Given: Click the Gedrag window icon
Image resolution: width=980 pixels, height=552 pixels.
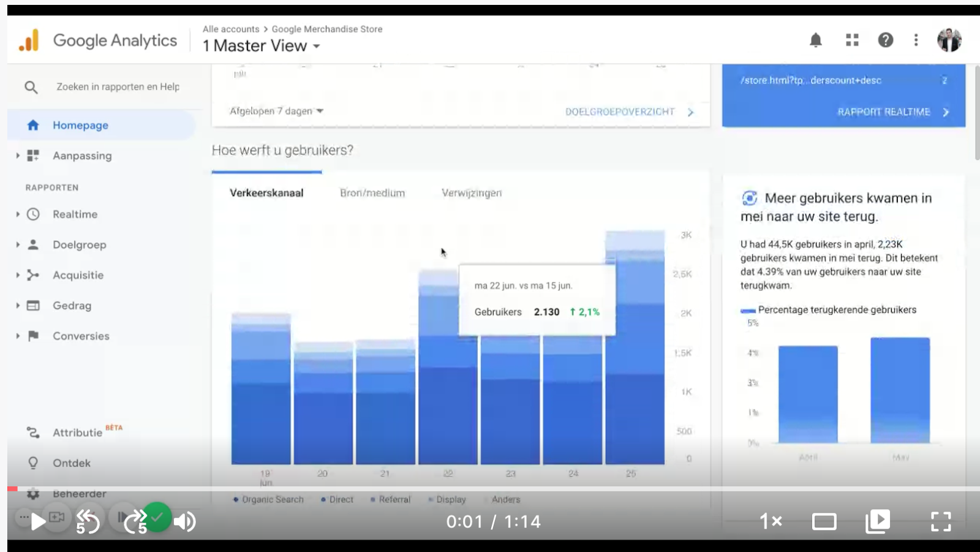Looking at the screenshot, I should click(x=33, y=305).
